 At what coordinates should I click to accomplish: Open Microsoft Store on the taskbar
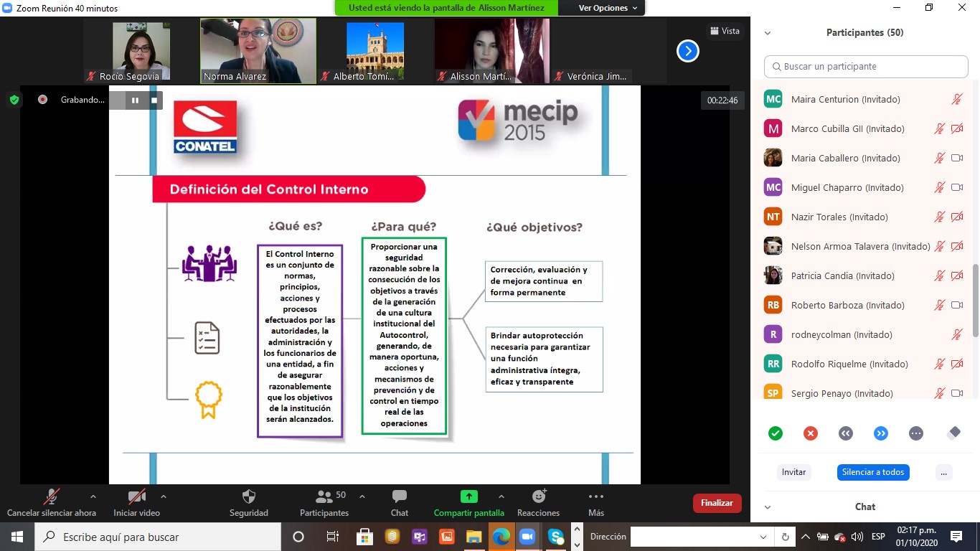pyautogui.click(x=364, y=537)
